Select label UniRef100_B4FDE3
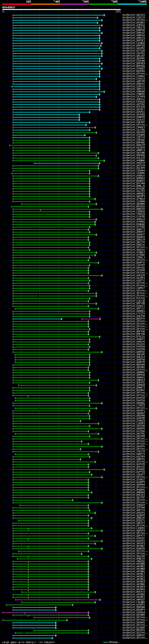This screenshot has height=644, width=149. click(133, 41)
